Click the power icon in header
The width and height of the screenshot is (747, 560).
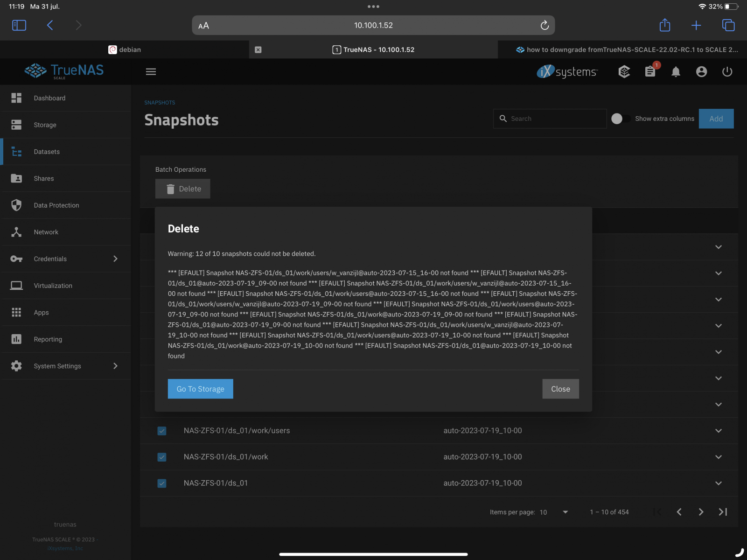[727, 72]
